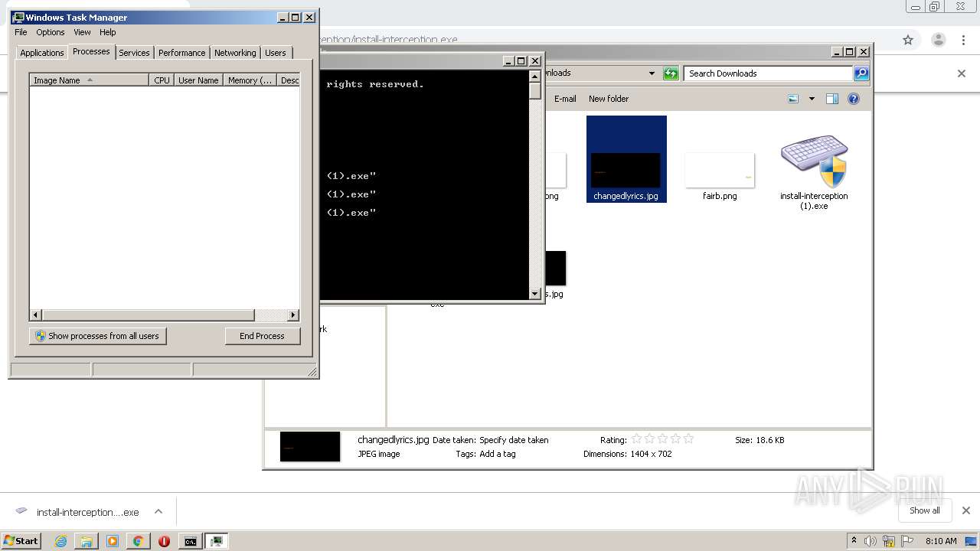This screenshot has width=980, height=551.
Task: Sort processes by CPU column
Action: (162, 80)
